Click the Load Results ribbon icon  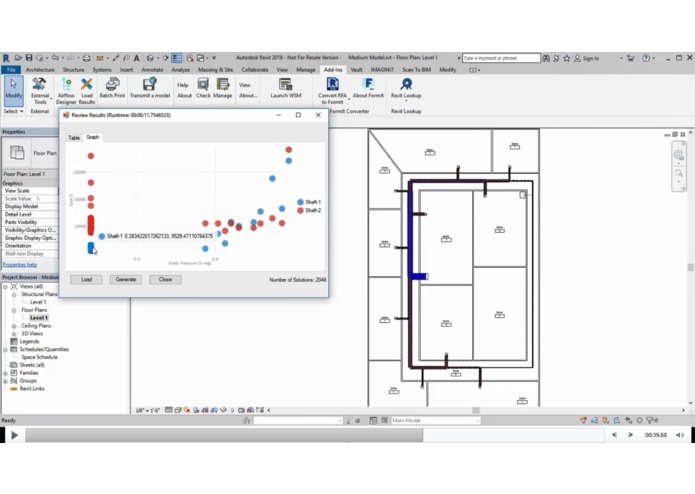[x=87, y=91]
